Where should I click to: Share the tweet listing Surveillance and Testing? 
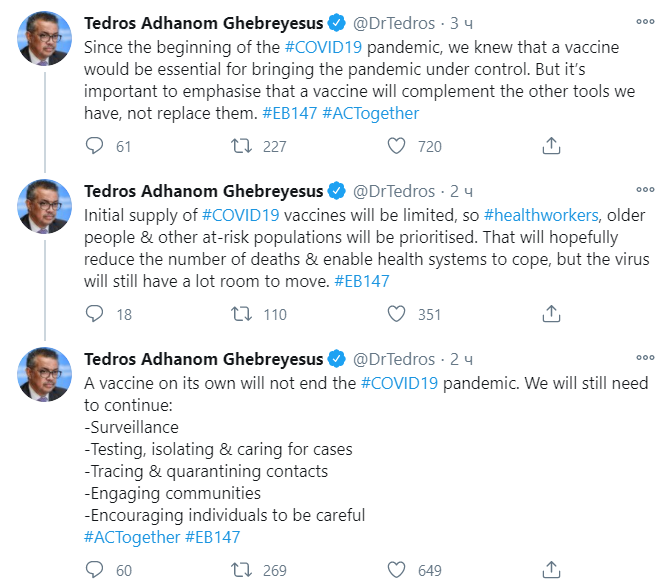tap(551, 570)
